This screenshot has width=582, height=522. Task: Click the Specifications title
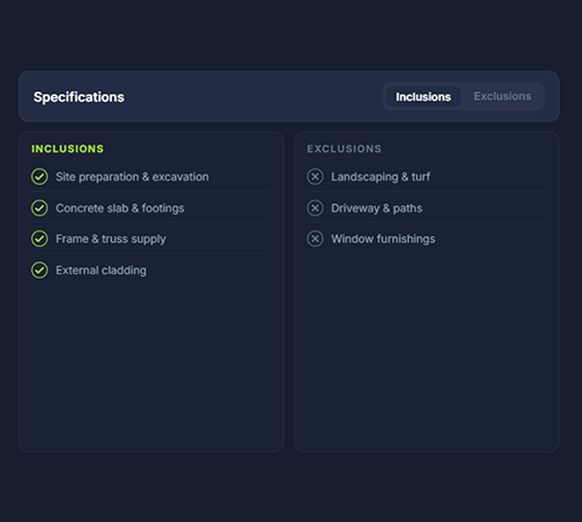pyautogui.click(x=79, y=97)
